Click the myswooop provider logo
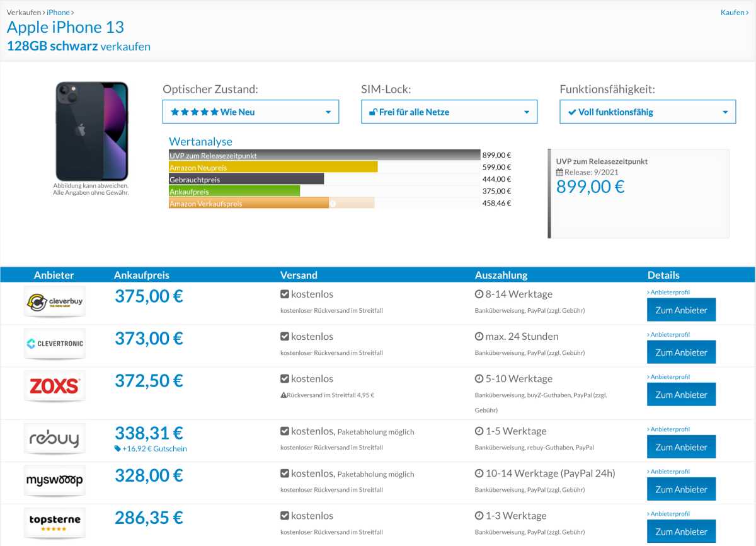 tap(55, 480)
